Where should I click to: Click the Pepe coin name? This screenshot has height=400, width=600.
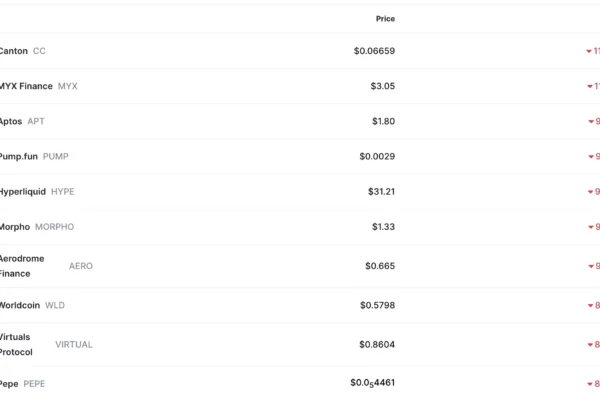(x=9, y=383)
